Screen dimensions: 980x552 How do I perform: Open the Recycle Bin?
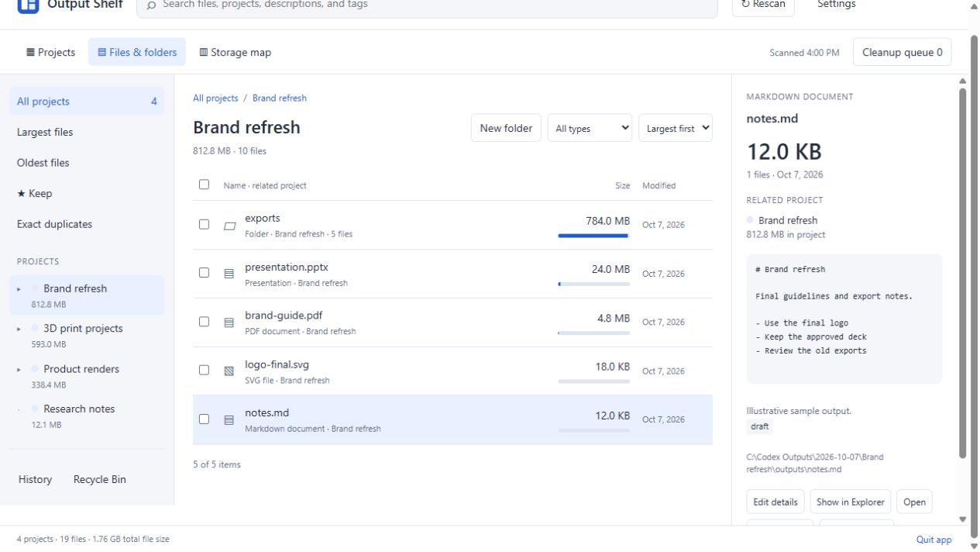pyautogui.click(x=100, y=480)
